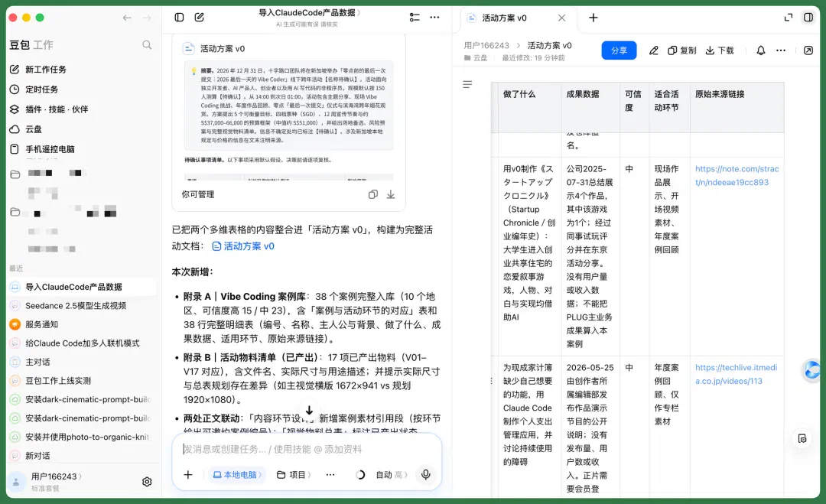Open the 活动方案 v0 document link in chat

coord(243,246)
